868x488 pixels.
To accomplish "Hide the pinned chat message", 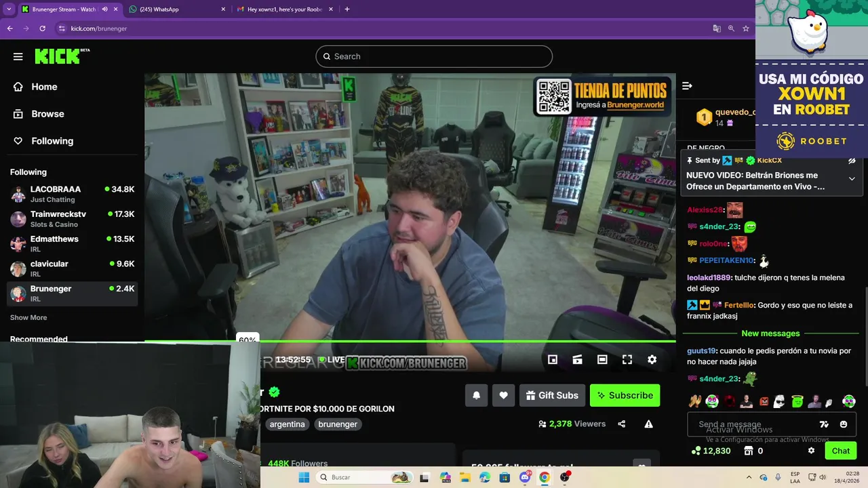I will 852,161.
